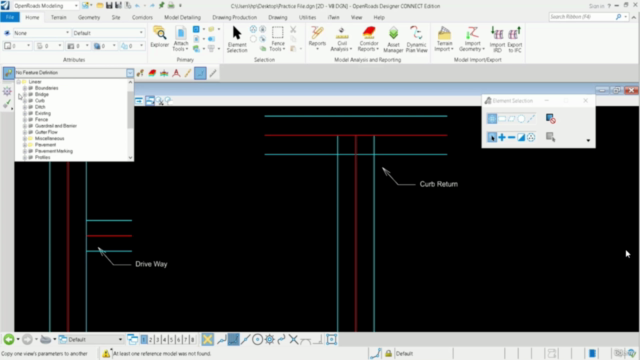Screen dimensions: 640x360
Task: Open the color '0' dropdown in Attributes
Action: (x=18, y=46)
